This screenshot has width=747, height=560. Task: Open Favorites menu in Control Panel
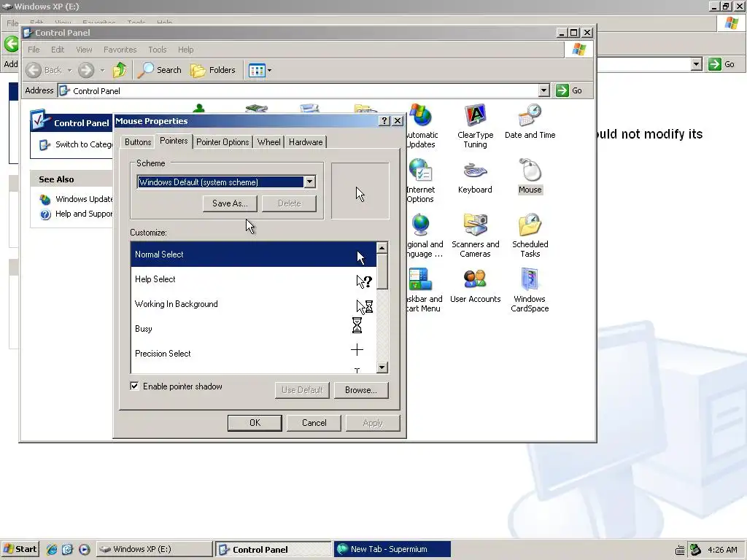point(120,50)
